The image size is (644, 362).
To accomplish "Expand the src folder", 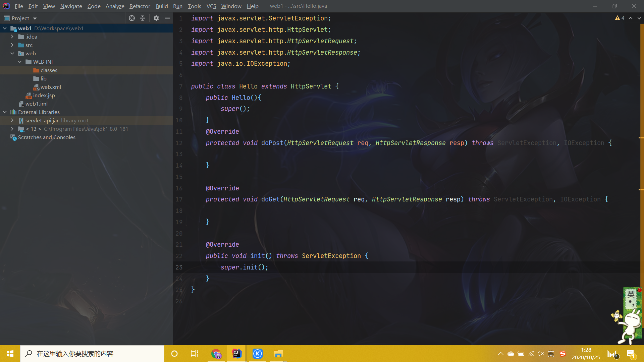I will coord(12,45).
